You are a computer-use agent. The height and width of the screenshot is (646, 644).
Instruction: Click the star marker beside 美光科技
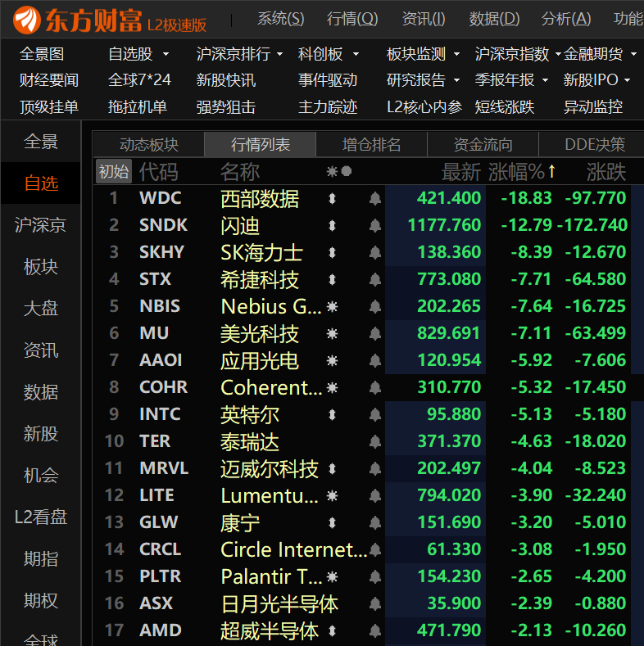[x=332, y=334]
